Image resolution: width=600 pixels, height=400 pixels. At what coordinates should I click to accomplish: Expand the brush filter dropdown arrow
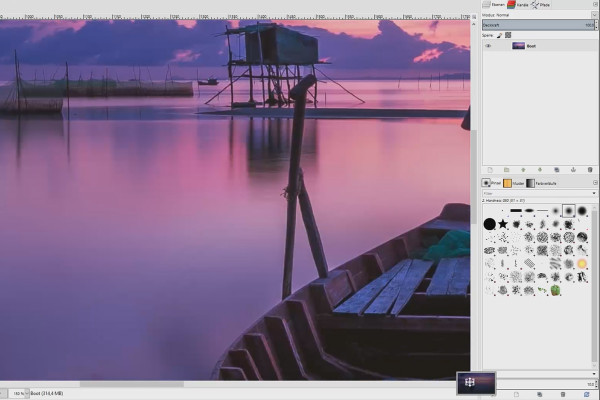(594, 193)
